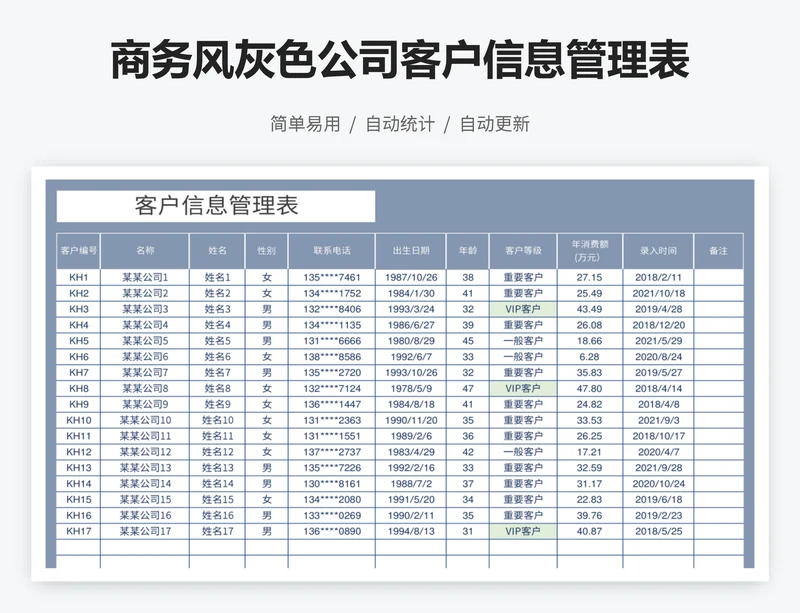Viewport: 800px width, 613px height.
Task: Click the cell 某某公司10
Action: (x=145, y=421)
